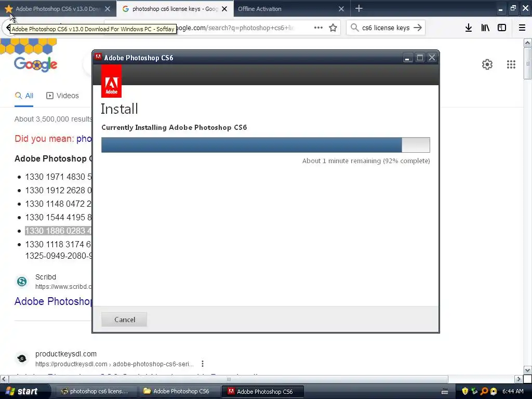Screen dimensions: 532x399
Task: Click the serial starting 1330 1912 2628
Action: 58,190
